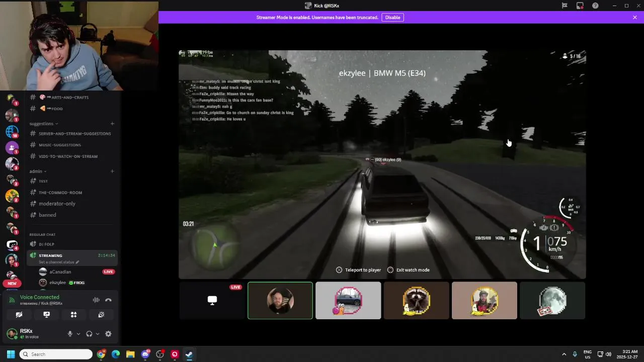
Task: Jump to NEW unread servers
Action: tap(12, 284)
